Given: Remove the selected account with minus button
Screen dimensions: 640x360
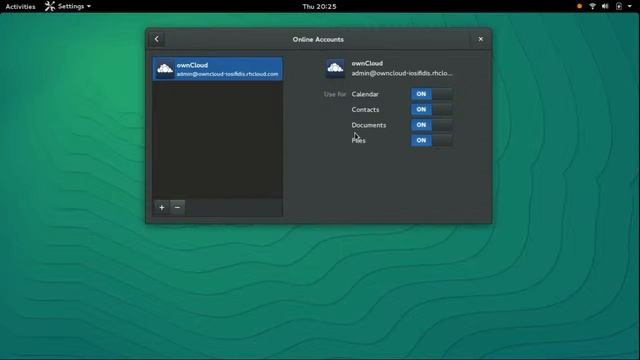Looking at the screenshot, I should click(x=177, y=207).
